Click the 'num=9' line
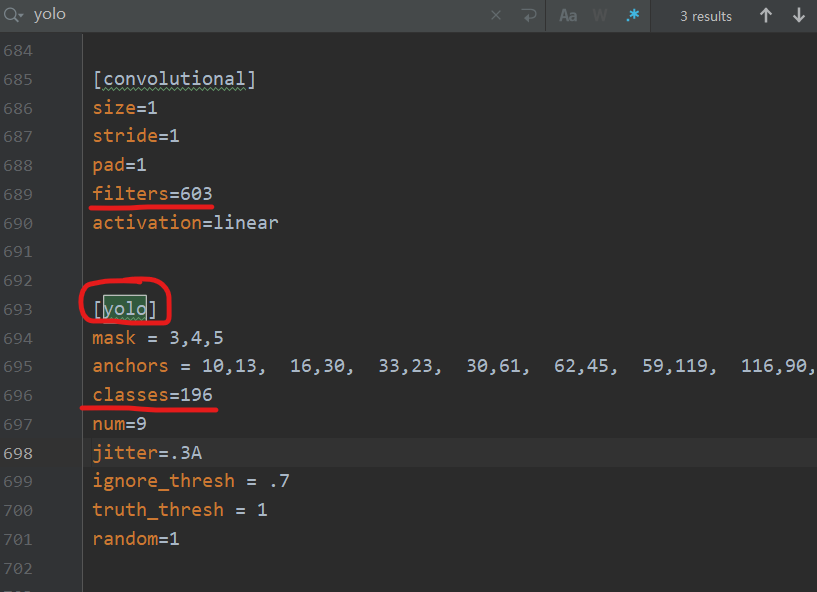Screen dimensions: 817x592 (x=119, y=424)
